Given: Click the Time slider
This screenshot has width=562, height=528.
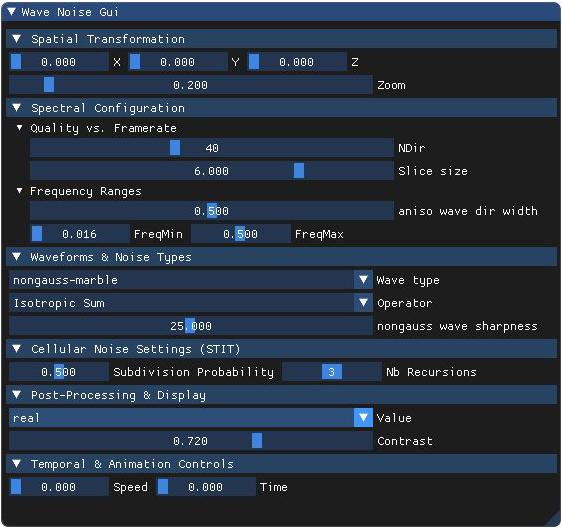Looking at the screenshot, I should 206,486.
